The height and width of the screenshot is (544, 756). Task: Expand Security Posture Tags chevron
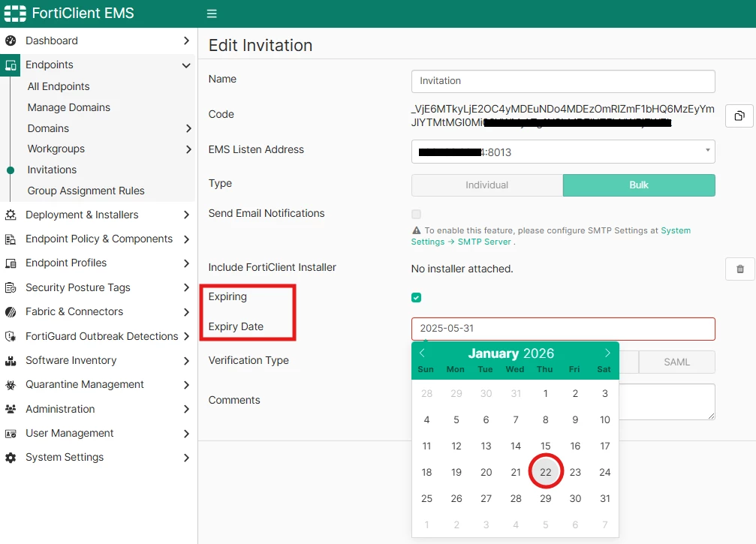[x=187, y=287]
